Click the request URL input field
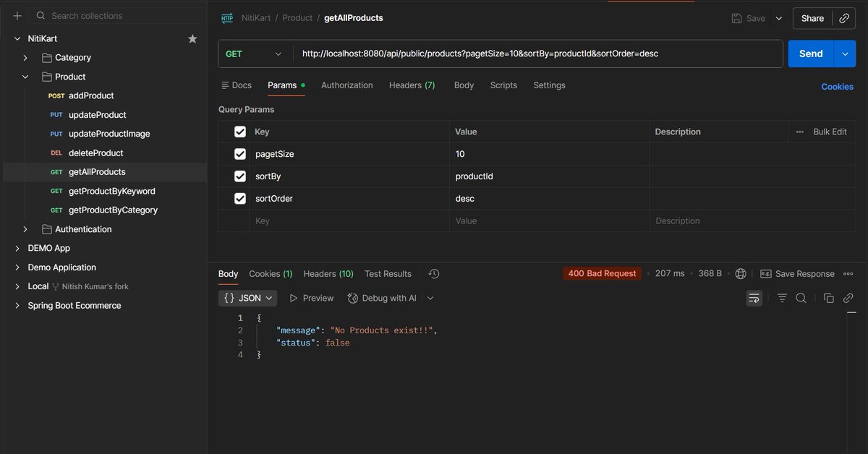868x454 pixels. (537, 53)
